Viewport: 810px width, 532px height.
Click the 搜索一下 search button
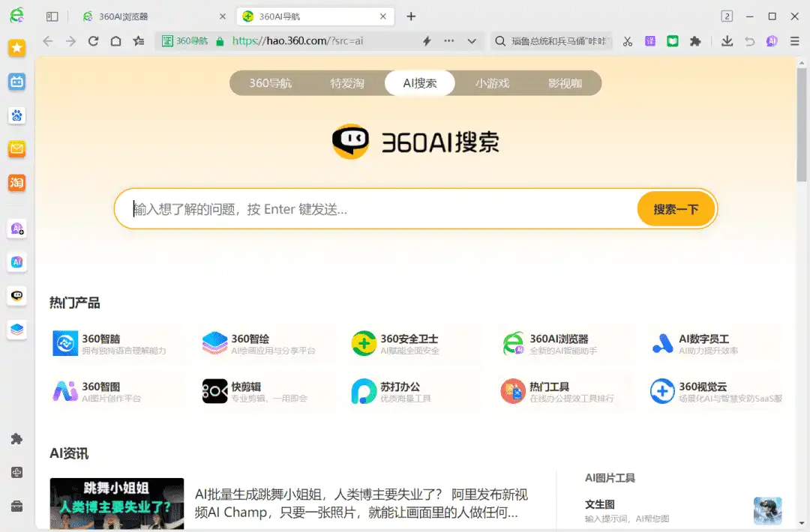[x=676, y=209]
